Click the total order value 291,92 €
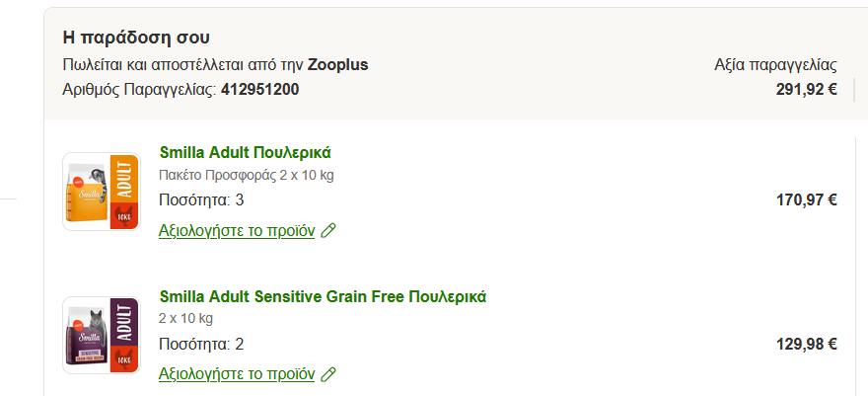The image size is (868, 396). pyautogui.click(x=806, y=90)
